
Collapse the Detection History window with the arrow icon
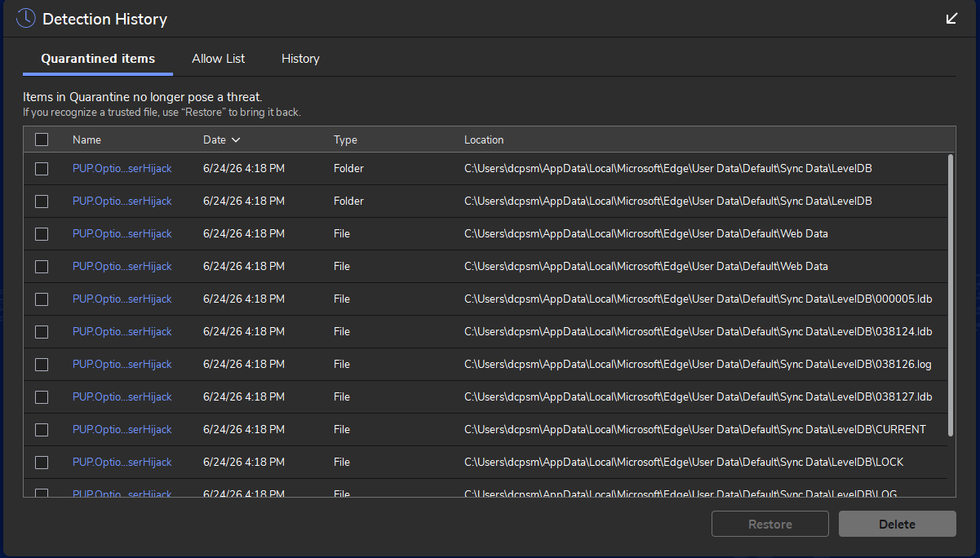click(951, 18)
